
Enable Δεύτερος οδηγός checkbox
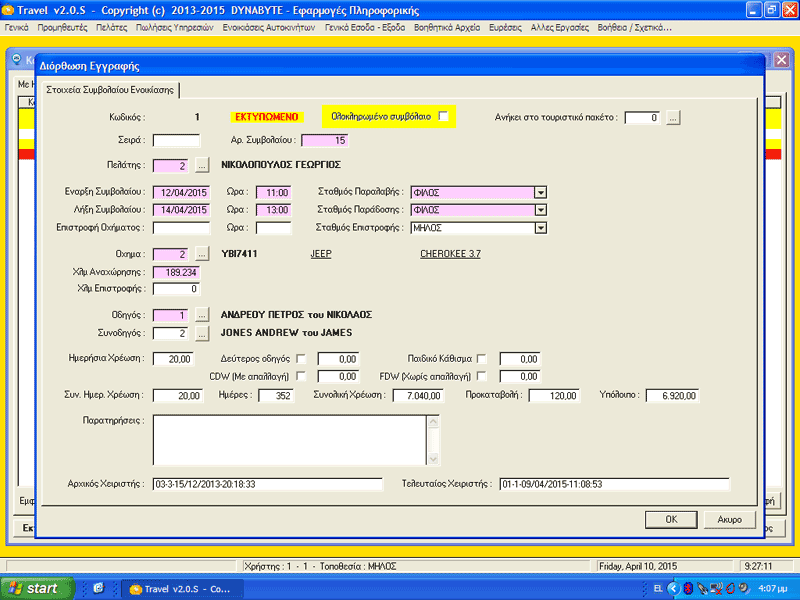pos(301,359)
